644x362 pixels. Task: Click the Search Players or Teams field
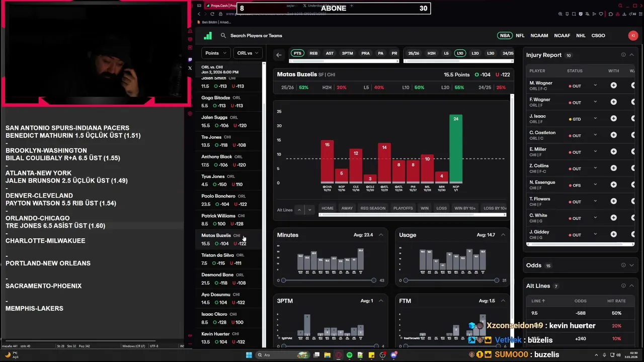(256, 36)
